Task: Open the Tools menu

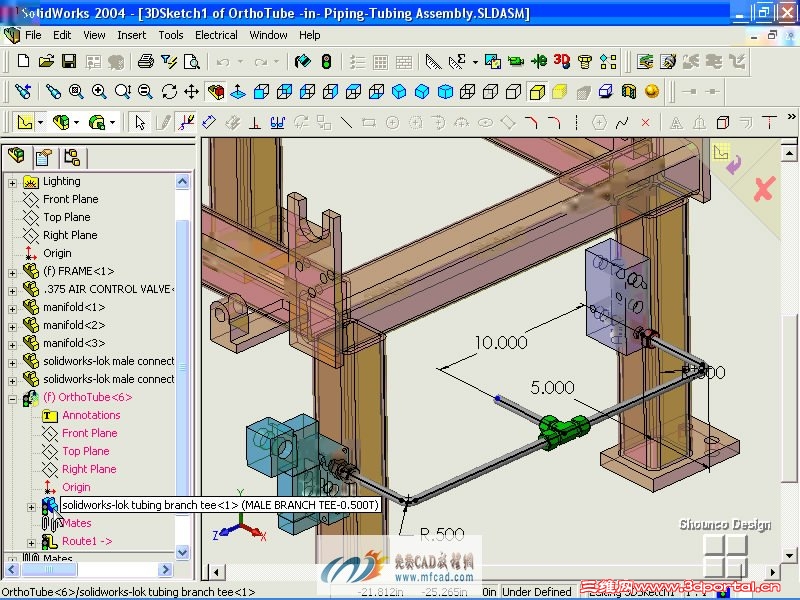Action: tap(170, 35)
